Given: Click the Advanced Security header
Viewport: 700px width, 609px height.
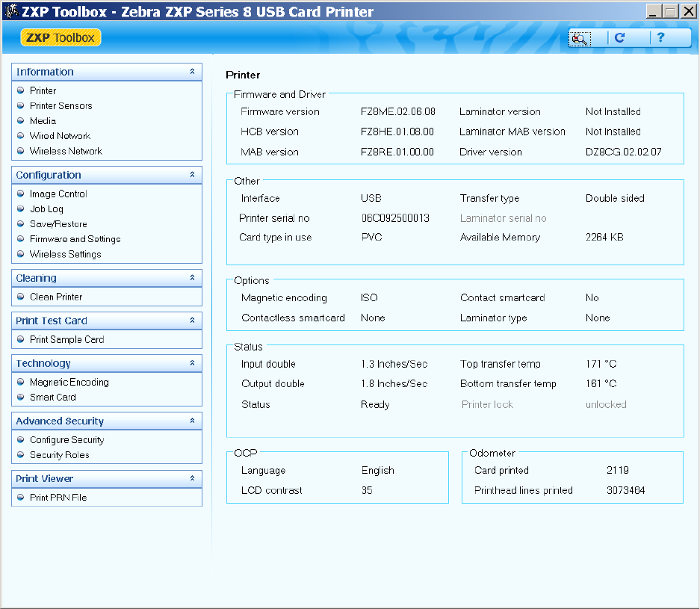Looking at the screenshot, I should (107, 421).
